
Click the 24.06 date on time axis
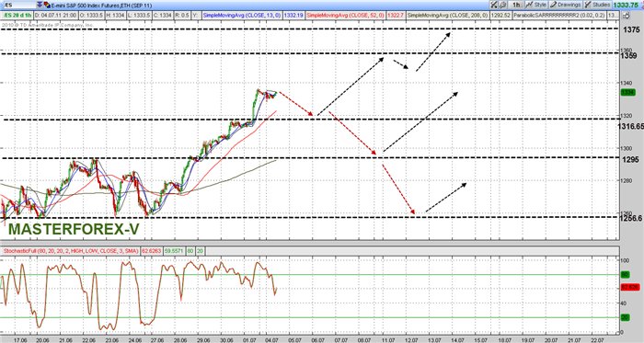tap(135, 340)
